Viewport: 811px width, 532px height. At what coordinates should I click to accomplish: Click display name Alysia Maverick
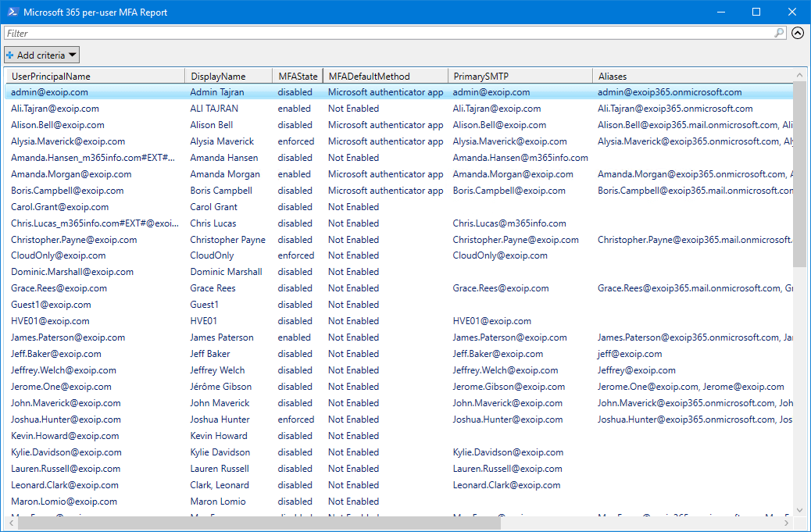pyautogui.click(x=222, y=141)
